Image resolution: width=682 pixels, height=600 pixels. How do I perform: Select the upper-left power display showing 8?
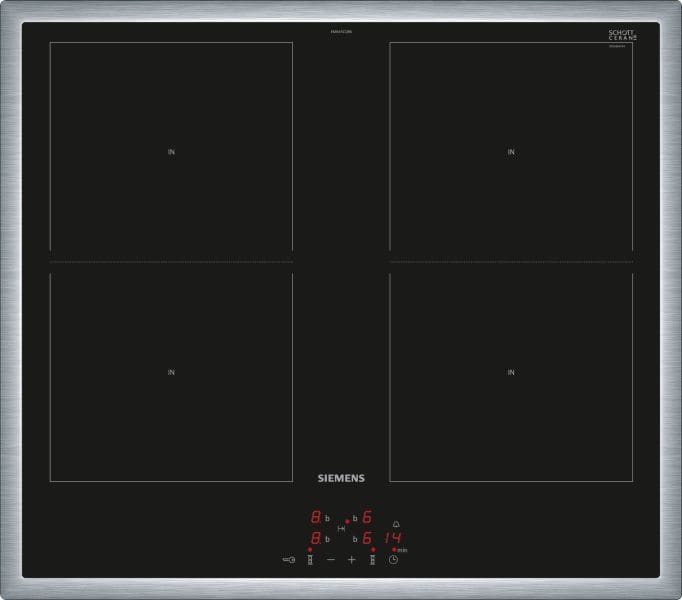316,517
